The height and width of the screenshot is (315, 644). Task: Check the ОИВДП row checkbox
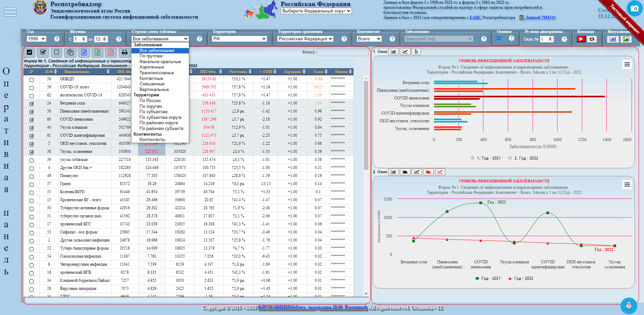tap(32, 80)
